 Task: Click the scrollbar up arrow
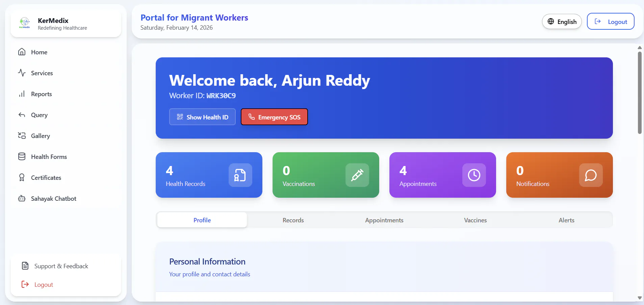[x=640, y=48]
